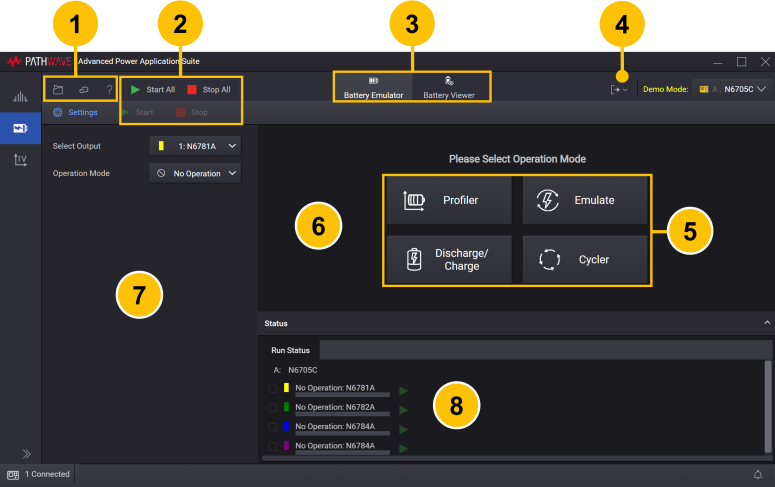This screenshot has height=487, width=775.
Task: Click the instrument icon in status bar
Action: click(13, 475)
